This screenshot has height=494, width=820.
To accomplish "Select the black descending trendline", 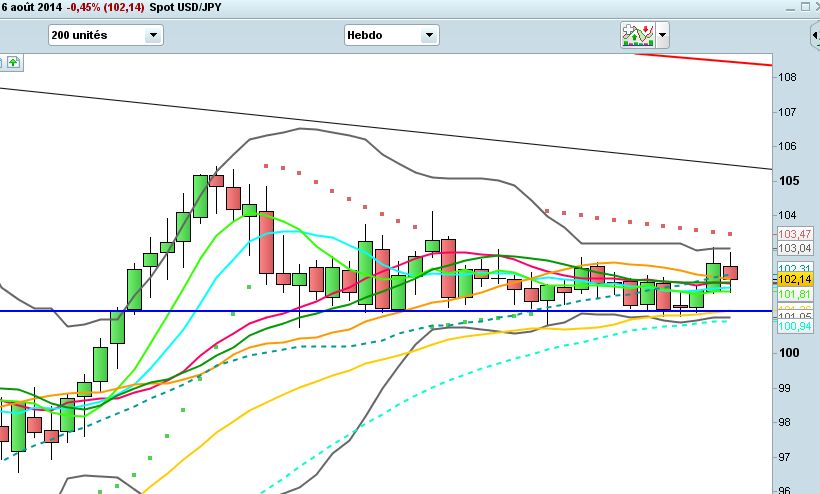I will (x=386, y=128).
